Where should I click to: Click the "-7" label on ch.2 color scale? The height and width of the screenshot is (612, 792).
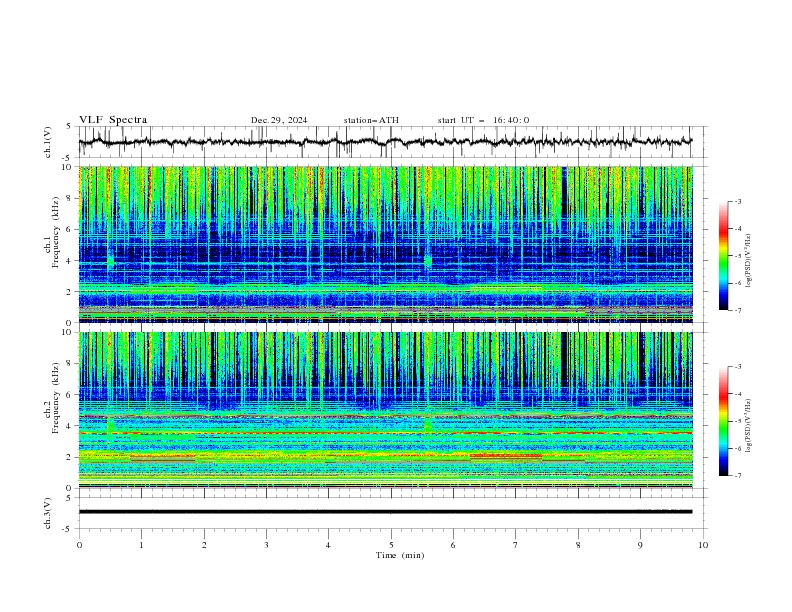coord(737,475)
